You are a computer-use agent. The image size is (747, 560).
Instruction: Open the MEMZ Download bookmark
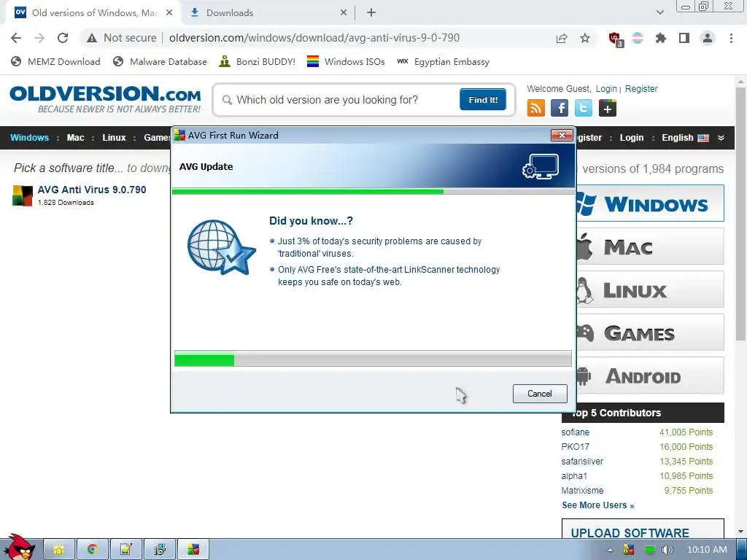[x=55, y=61]
